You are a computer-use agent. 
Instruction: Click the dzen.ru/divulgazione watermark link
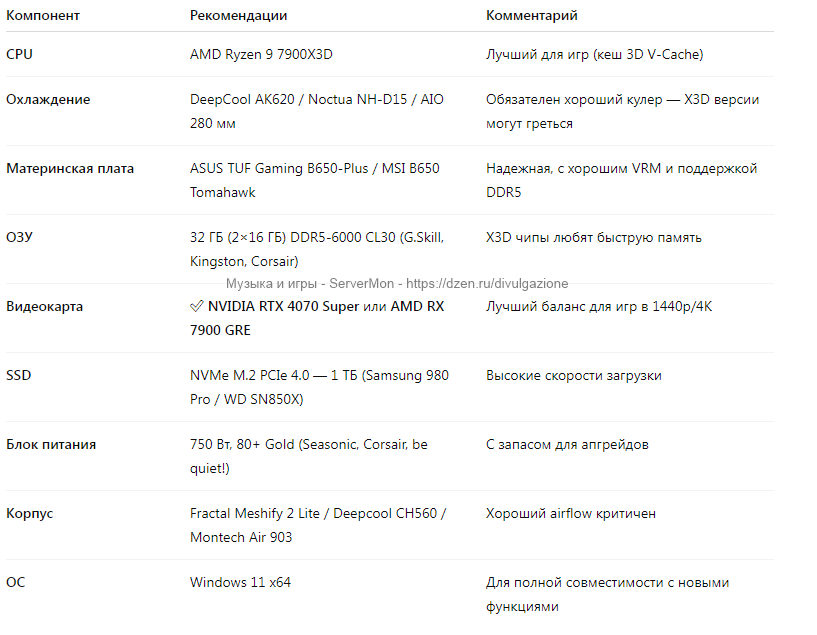pyautogui.click(x=488, y=284)
